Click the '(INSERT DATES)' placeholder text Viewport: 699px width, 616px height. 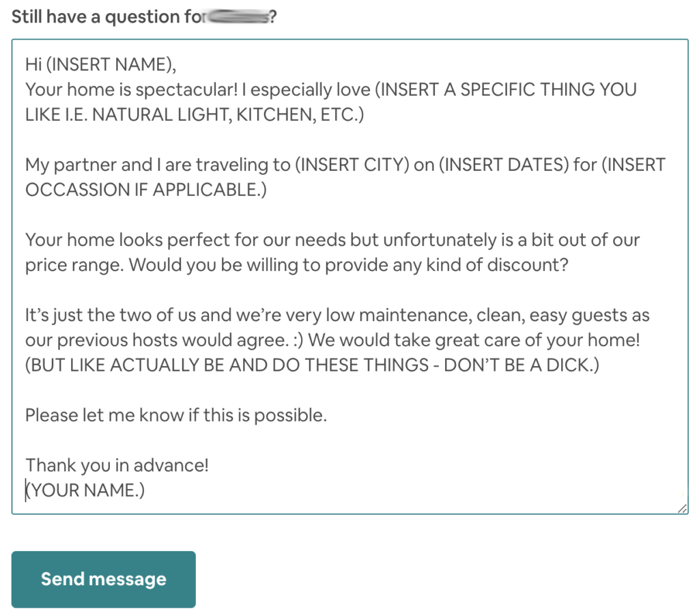504,165
